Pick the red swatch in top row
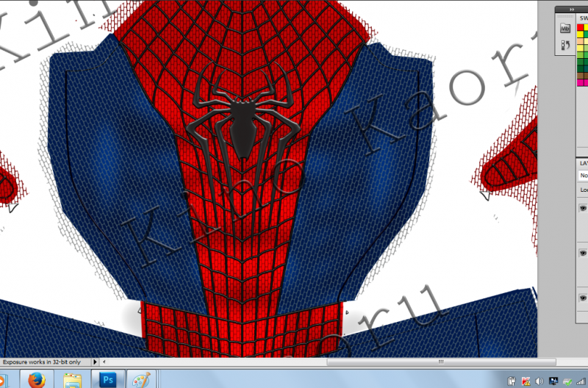This screenshot has width=588, height=388. click(x=581, y=27)
